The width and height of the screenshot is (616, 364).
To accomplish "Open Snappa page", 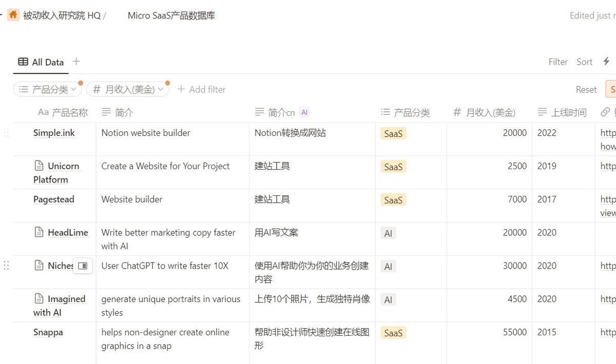I will pos(48,332).
